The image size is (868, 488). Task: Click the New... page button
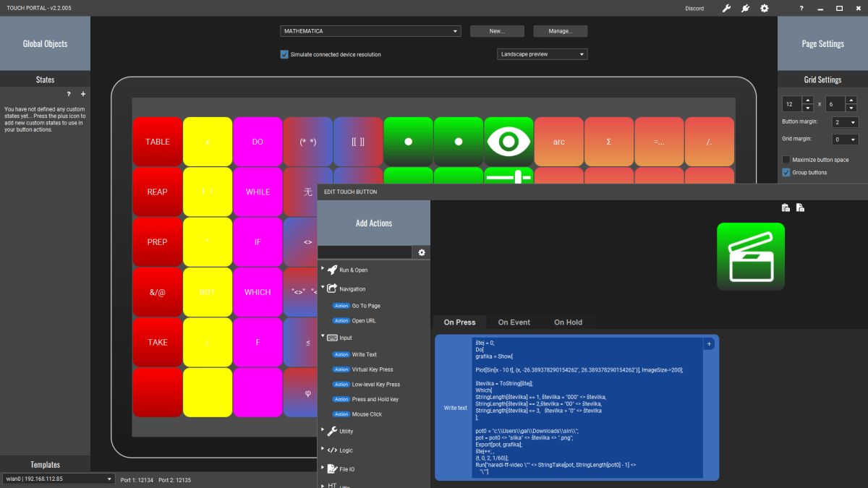pyautogui.click(x=496, y=31)
